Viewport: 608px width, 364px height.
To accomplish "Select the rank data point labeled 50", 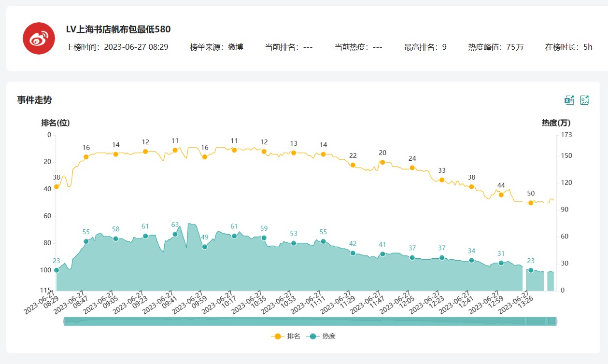I will 531,203.
